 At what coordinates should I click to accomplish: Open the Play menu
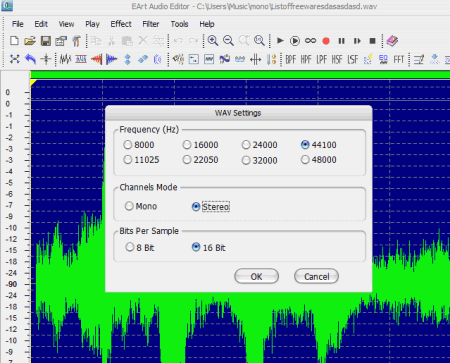tap(92, 24)
